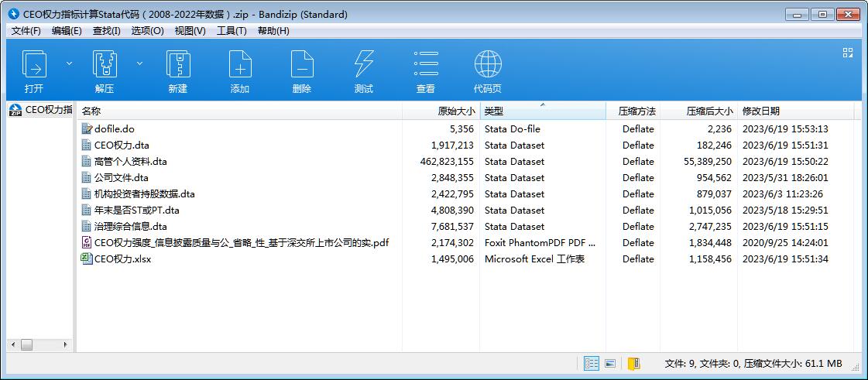
Task: Click the 解压 (Extract) toolbar icon
Action: (x=105, y=63)
